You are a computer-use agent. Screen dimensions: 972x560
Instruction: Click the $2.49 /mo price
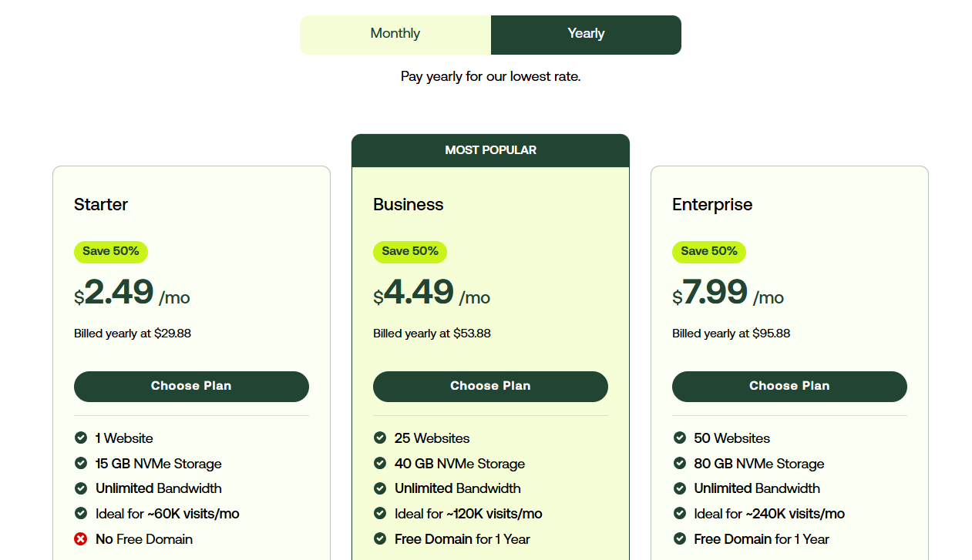point(132,293)
